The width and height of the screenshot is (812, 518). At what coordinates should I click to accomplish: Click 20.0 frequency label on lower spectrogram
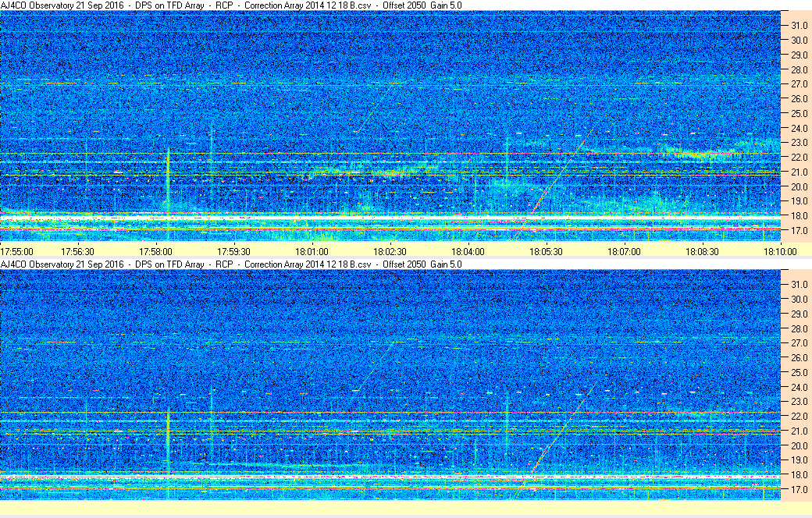(x=796, y=445)
